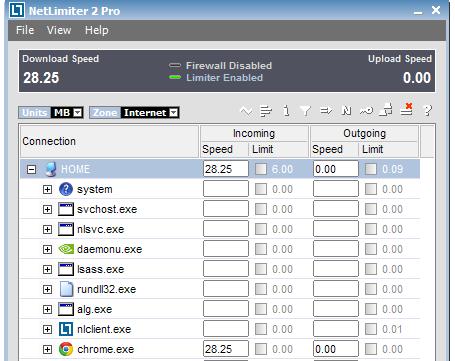Expand the nlclient.exe node
Screen dimensions: 455x361
[x=47, y=329]
